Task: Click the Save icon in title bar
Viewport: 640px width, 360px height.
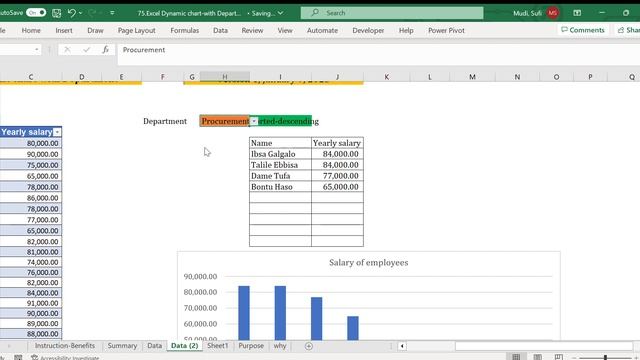Action: [57, 13]
